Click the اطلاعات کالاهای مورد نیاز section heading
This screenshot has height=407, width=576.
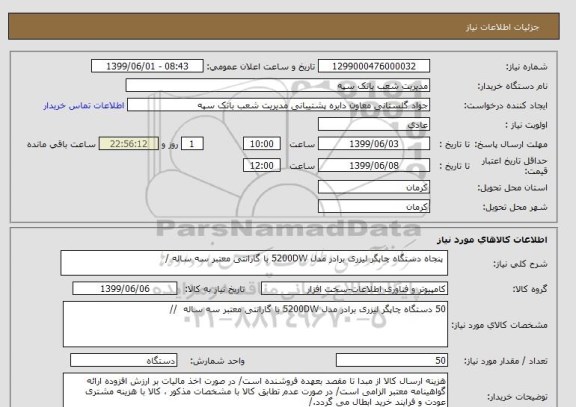(x=492, y=240)
